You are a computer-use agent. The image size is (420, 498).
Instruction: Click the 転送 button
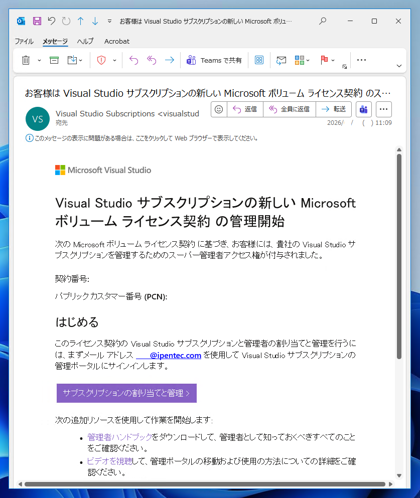point(334,109)
